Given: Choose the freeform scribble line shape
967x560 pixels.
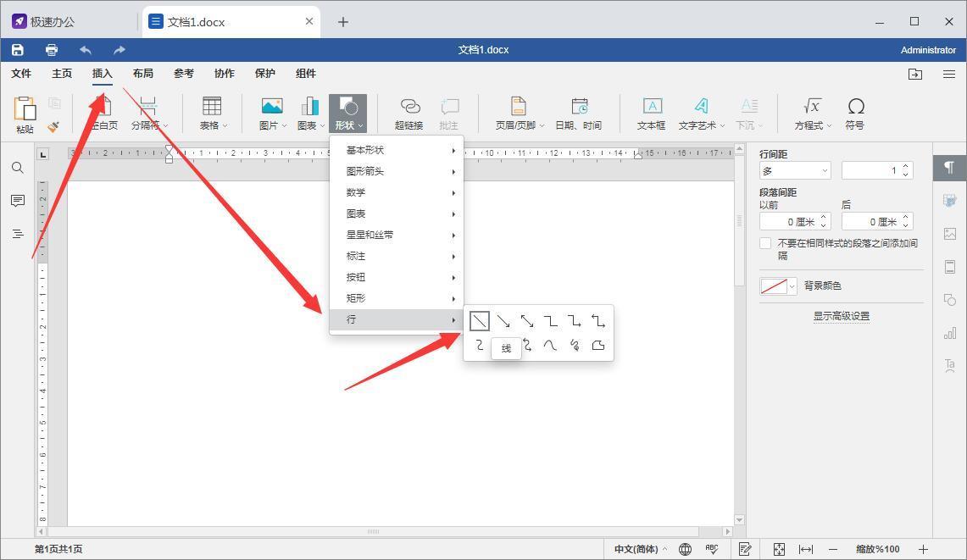Looking at the screenshot, I should pyautogui.click(x=575, y=345).
